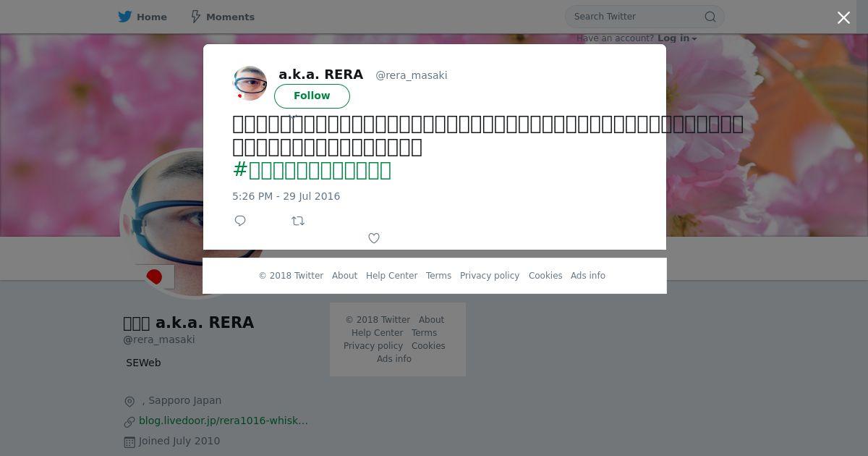Close the tweet overlay with X

pos(843,18)
